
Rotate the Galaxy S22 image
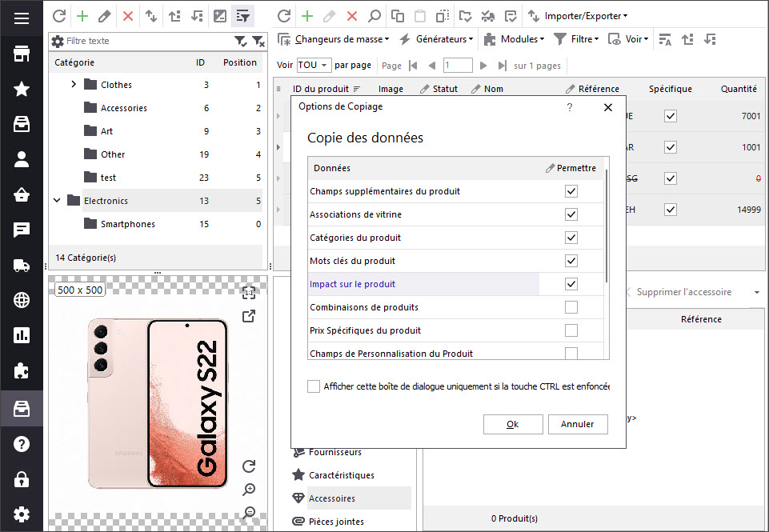click(x=249, y=466)
